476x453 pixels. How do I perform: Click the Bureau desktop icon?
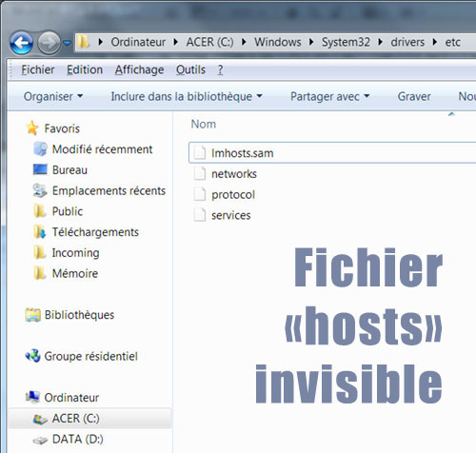(x=40, y=169)
